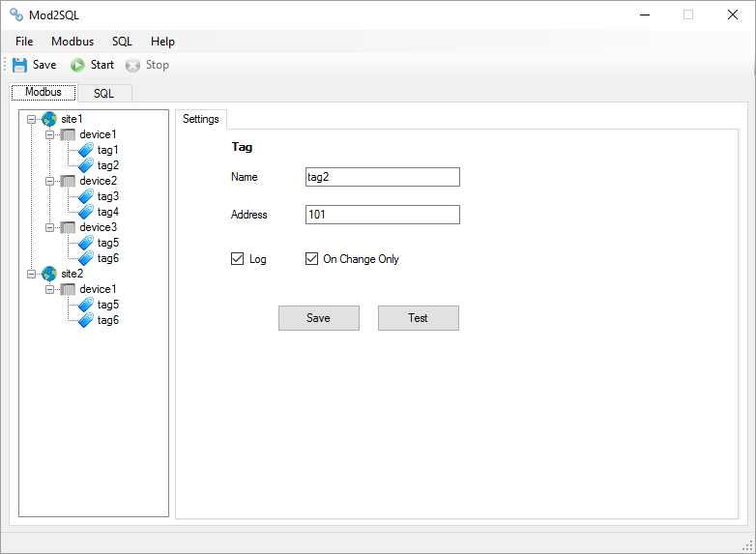Select tag6 icon under device3
Image resolution: width=756 pixels, height=554 pixels.
click(86, 258)
